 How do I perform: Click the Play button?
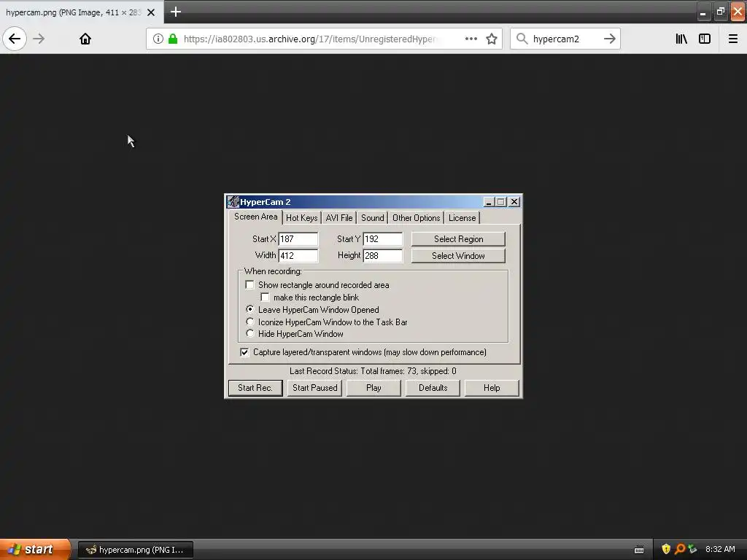coord(373,388)
